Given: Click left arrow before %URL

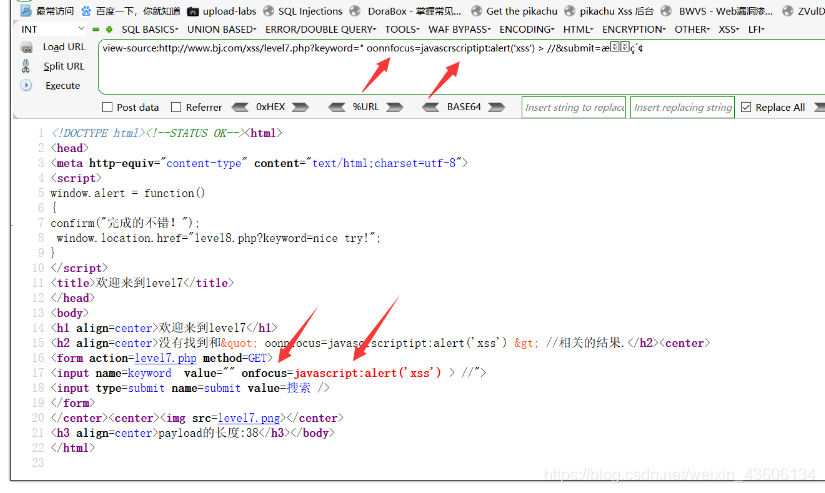Looking at the screenshot, I should pos(337,107).
